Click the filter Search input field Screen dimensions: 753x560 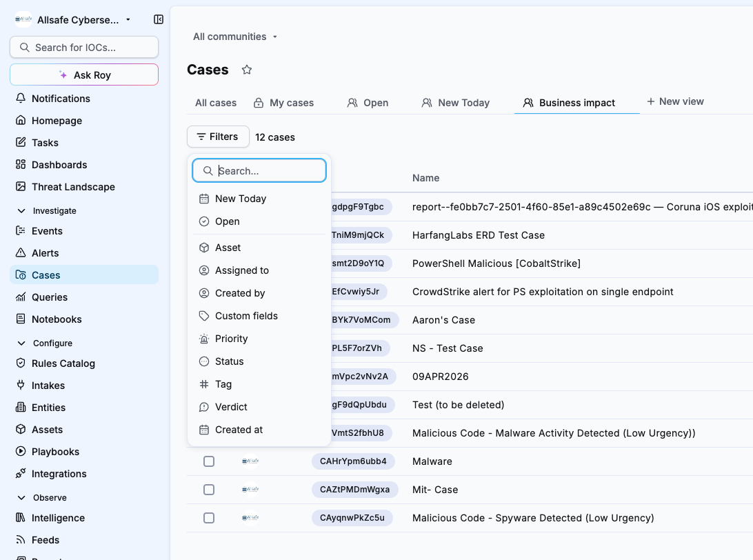pyautogui.click(x=259, y=171)
